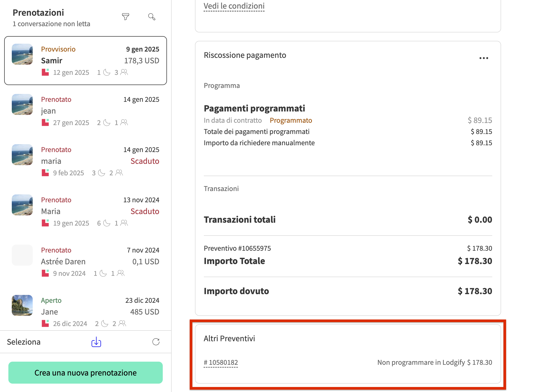Screen dimensions: 538x392
Task: Click the 485 USD amount on Jane's booking
Action: click(x=145, y=312)
